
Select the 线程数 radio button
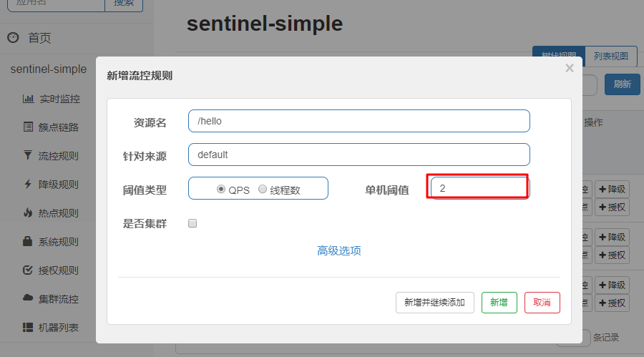tap(263, 190)
